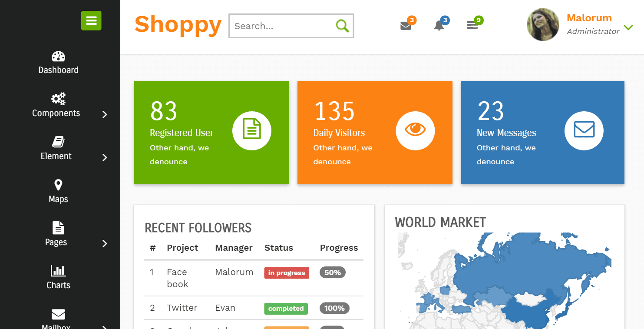Click the green search magnifier button
644x329 pixels.
pyautogui.click(x=343, y=26)
